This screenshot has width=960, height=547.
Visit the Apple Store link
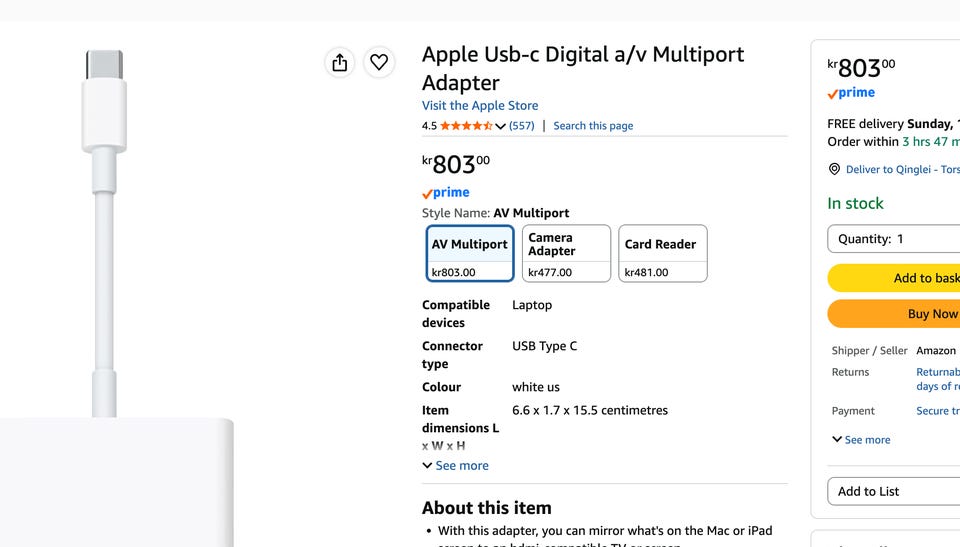480,106
